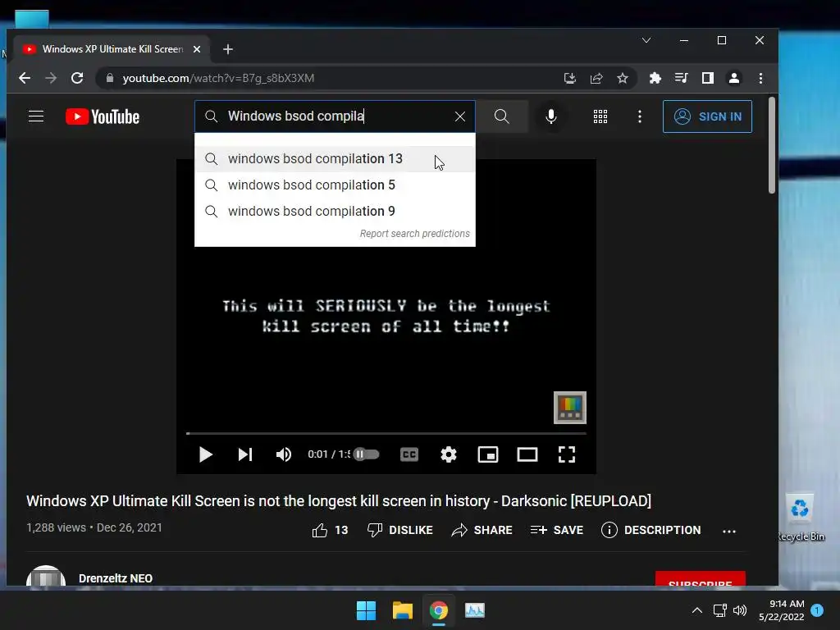Share this page from address bar
The image size is (840, 630).
596,78
